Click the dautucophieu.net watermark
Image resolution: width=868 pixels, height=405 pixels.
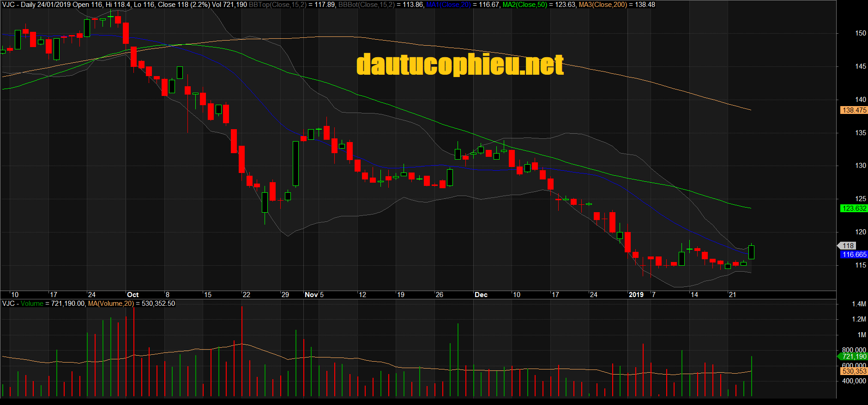tap(460, 65)
